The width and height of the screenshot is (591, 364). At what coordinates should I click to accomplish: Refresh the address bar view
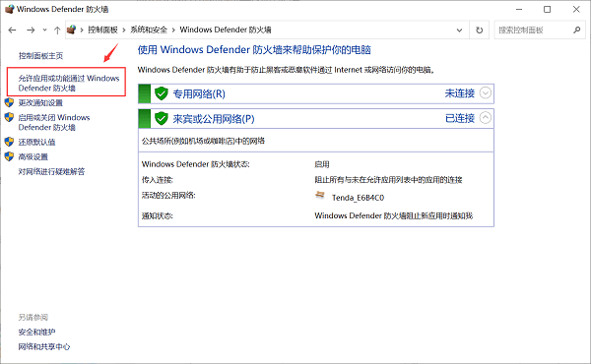[479, 30]
